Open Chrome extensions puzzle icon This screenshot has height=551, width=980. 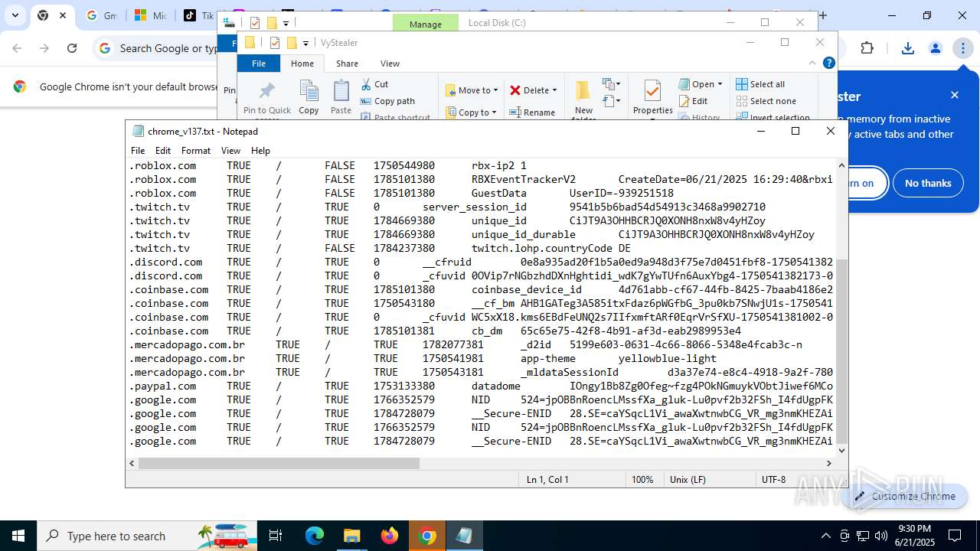867,48
